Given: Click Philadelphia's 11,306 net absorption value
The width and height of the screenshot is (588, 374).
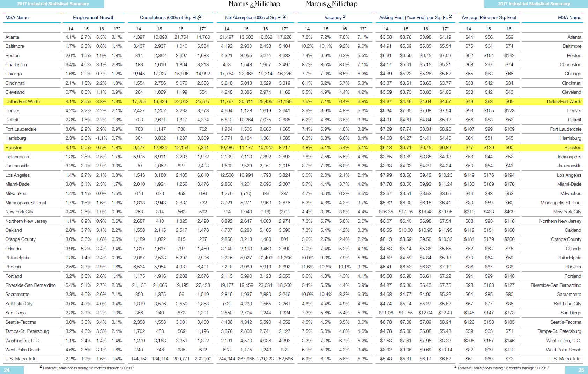Looking at the screenshot, I should pyautogui.click(x=284, y=258).
